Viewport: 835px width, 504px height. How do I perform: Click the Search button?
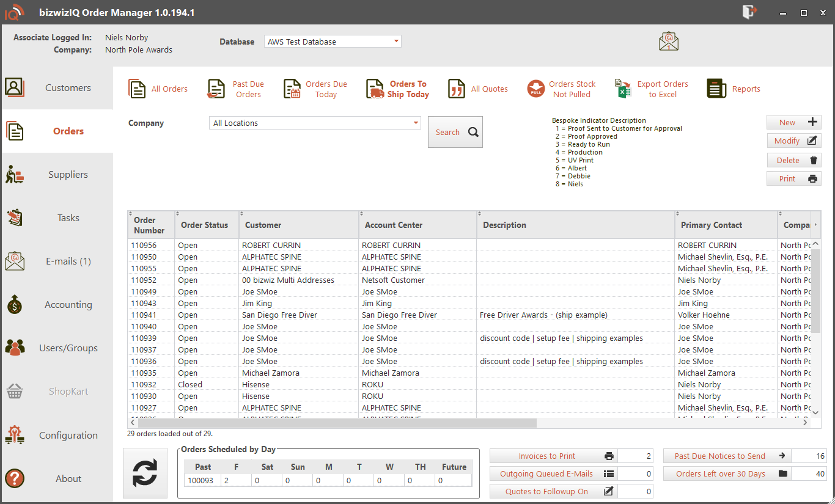(x=455, y=132)
